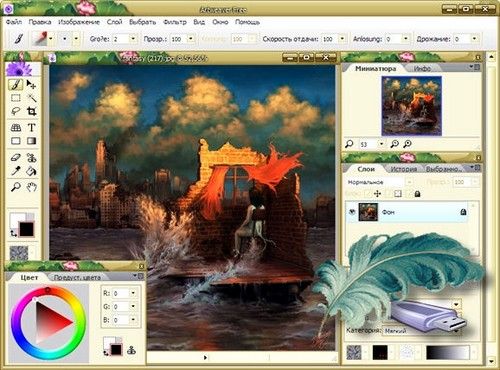This screenshot has height=370, width=500.
Task: Switch to the История tab
Action: tap(403, 169)
